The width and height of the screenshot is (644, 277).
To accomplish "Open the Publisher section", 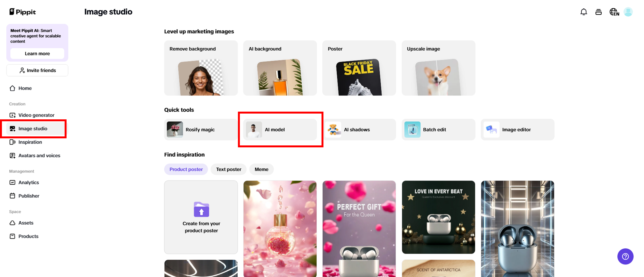I will tap(29, 196).
